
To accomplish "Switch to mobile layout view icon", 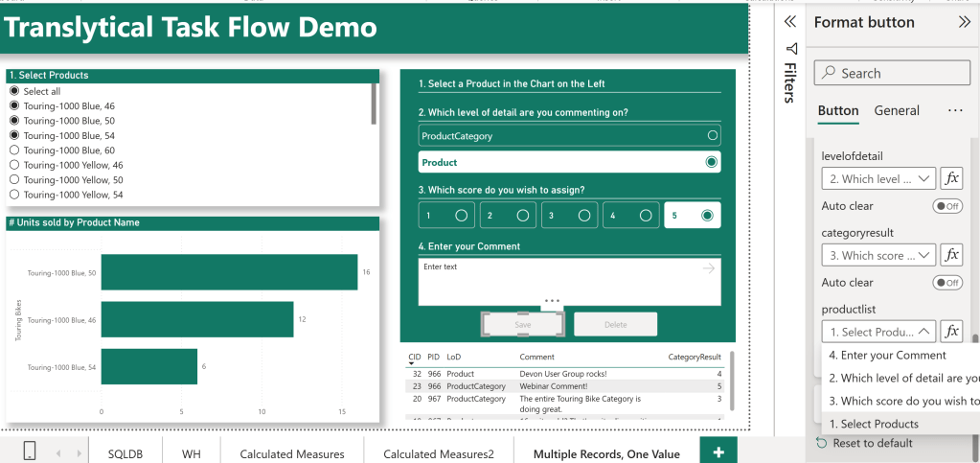I will (x=30, y=451).
